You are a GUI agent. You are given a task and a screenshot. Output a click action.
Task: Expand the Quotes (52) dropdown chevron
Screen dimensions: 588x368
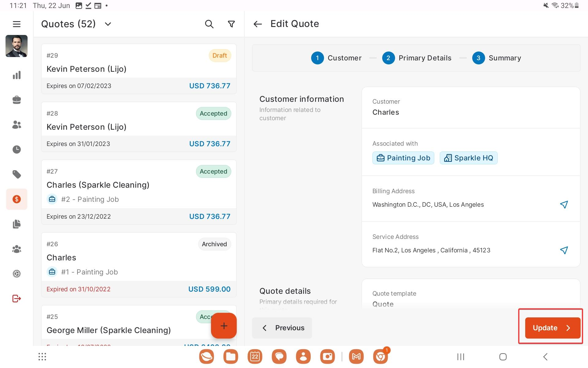coord(108,24)
